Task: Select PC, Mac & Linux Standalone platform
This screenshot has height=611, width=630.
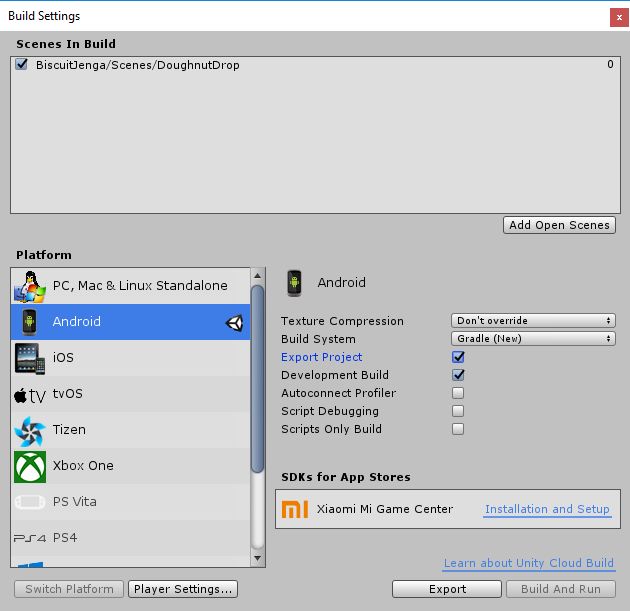Action: point(131,286)
